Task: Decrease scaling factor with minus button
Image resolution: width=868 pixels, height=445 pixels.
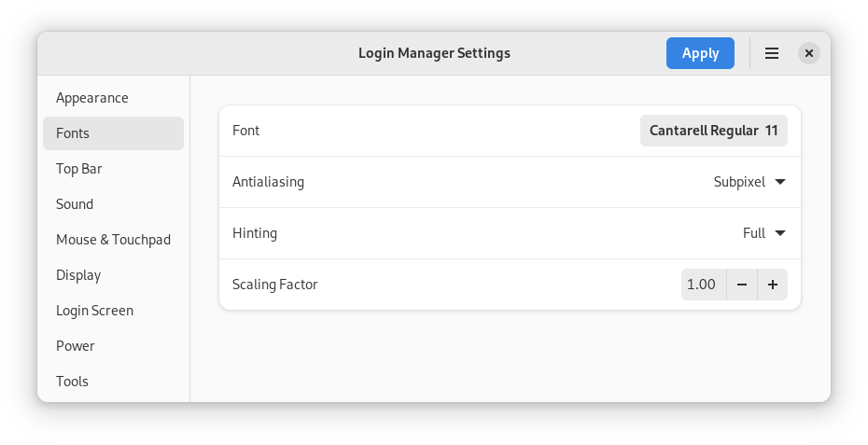Action: click(742, 285)
